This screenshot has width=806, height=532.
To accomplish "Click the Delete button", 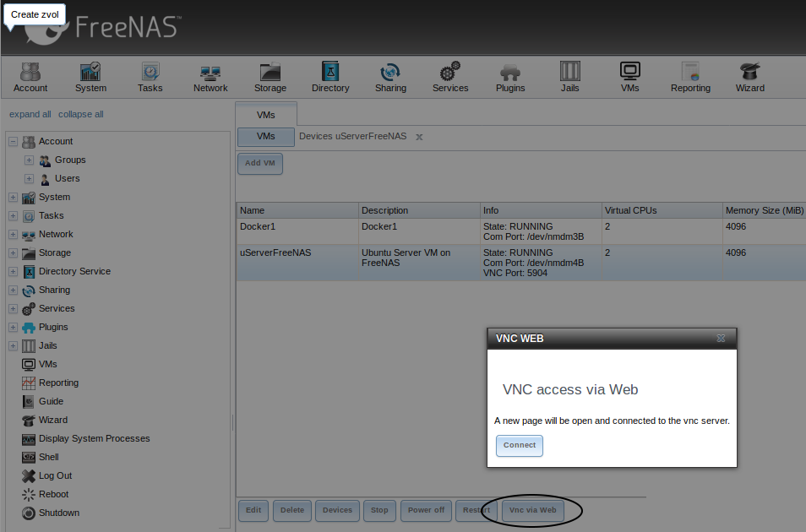I will click(292, 510).
